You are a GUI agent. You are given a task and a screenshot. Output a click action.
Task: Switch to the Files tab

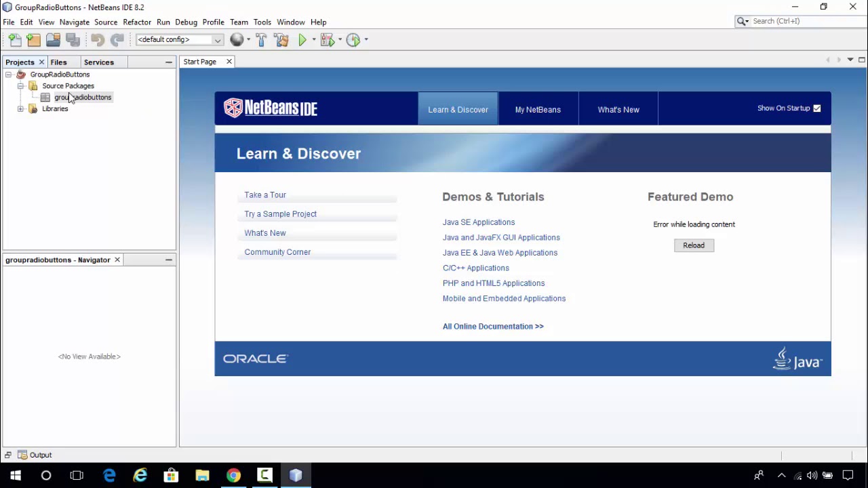pos(58,62)
